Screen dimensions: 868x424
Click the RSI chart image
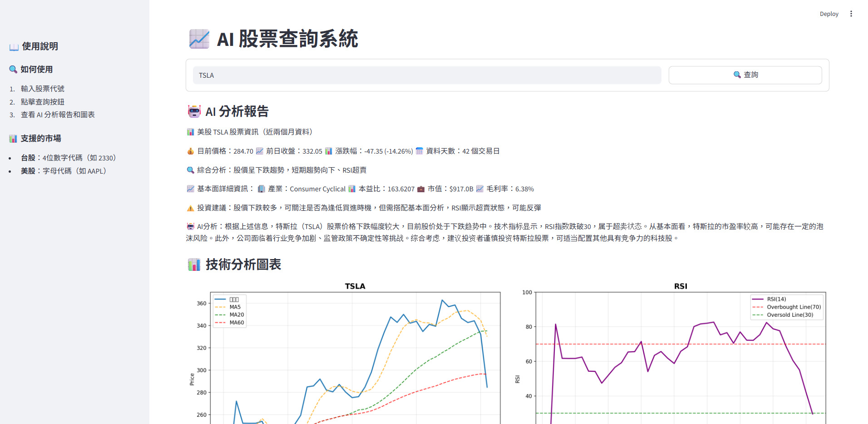(671, 353)
